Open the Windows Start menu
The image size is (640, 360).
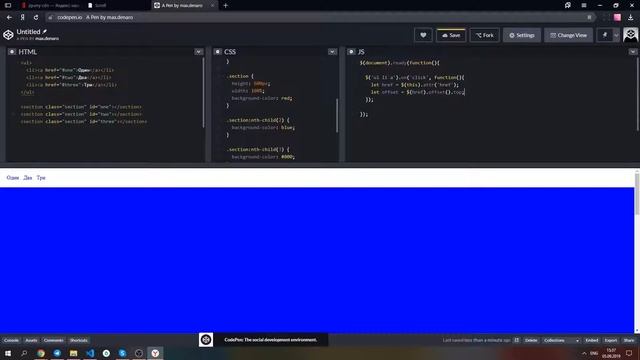coord(7,353)
